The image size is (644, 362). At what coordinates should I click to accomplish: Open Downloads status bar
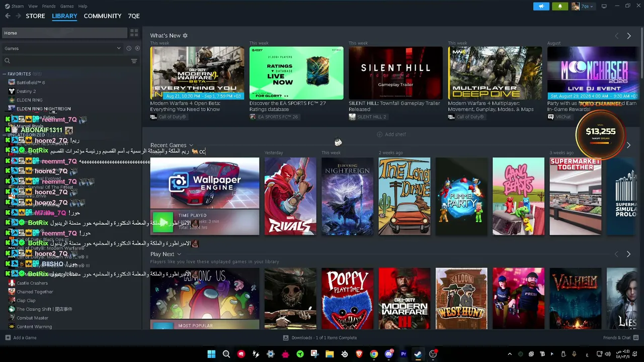tap(320, 338)
